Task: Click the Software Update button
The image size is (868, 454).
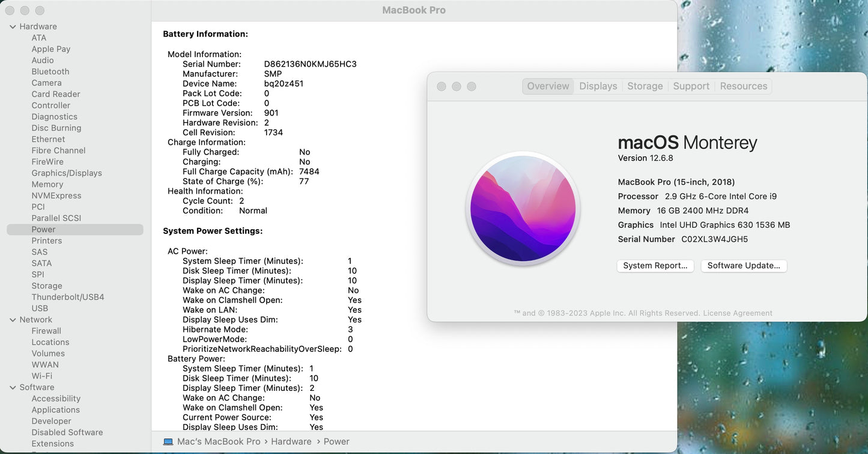Action: [743, 266]
